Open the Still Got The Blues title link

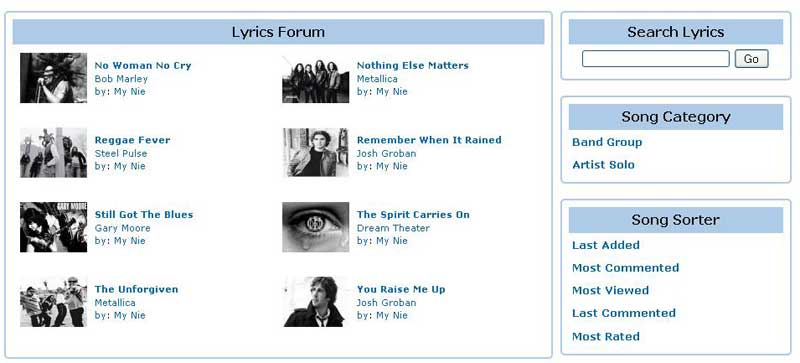tap(144, 214)
